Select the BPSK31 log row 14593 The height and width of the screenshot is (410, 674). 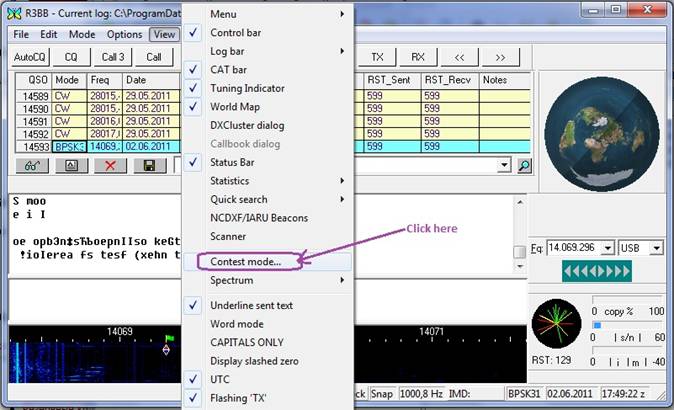pos(100,146)
